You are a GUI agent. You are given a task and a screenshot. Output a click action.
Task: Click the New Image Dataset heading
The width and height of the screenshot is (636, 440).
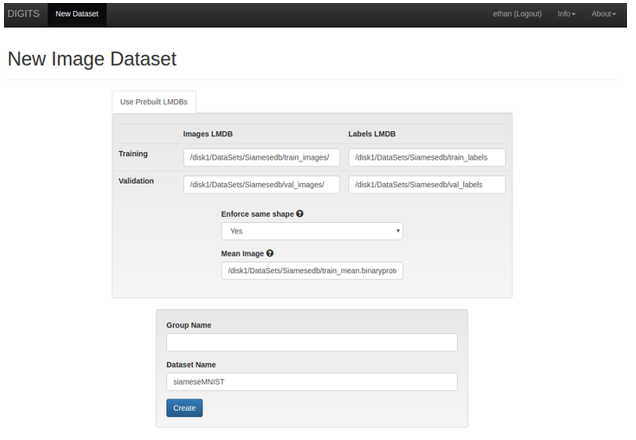click(92, 59)
